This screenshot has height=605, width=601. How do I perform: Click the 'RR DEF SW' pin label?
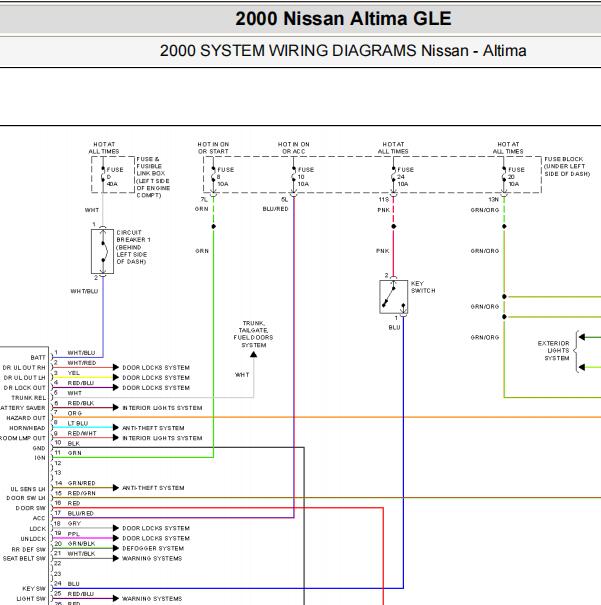point(29,549)
